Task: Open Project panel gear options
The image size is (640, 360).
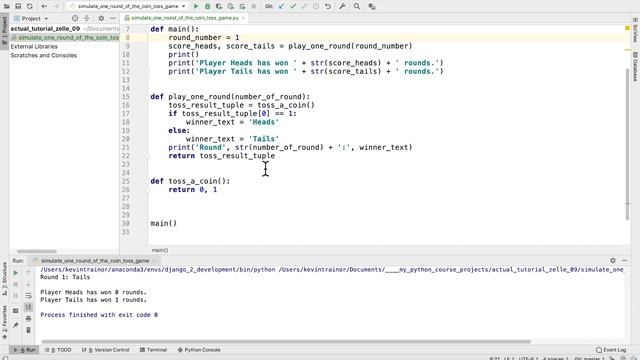Action: click(x=101, y=18)
